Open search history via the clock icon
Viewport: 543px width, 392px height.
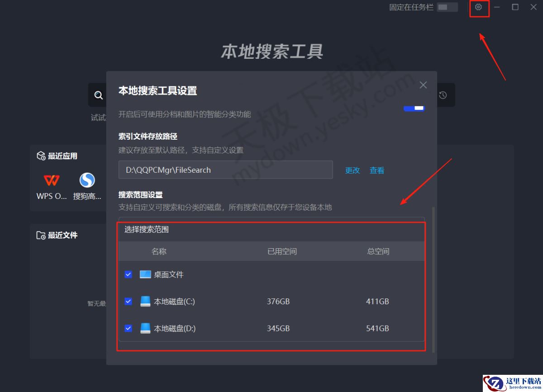(443, 95)
